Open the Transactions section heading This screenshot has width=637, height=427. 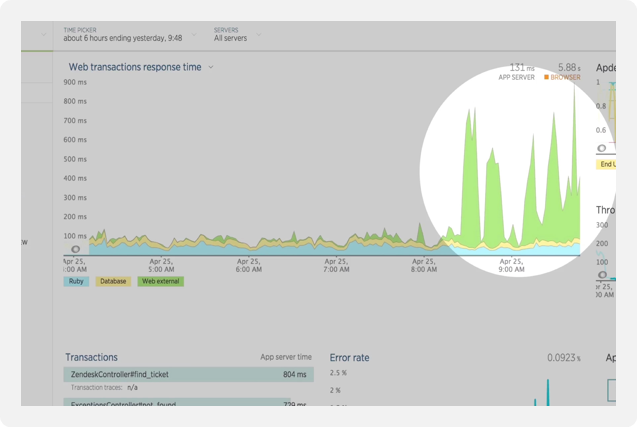click(91, 357)
